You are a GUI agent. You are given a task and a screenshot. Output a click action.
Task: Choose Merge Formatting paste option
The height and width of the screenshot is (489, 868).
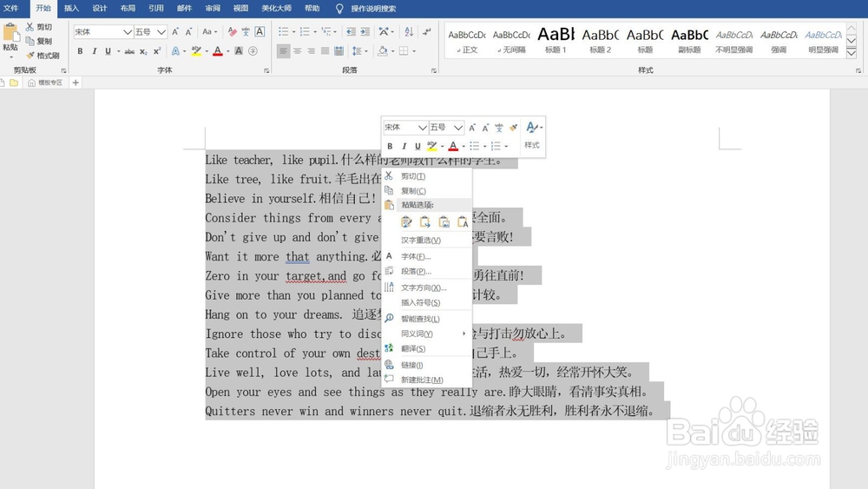[425, 222]
